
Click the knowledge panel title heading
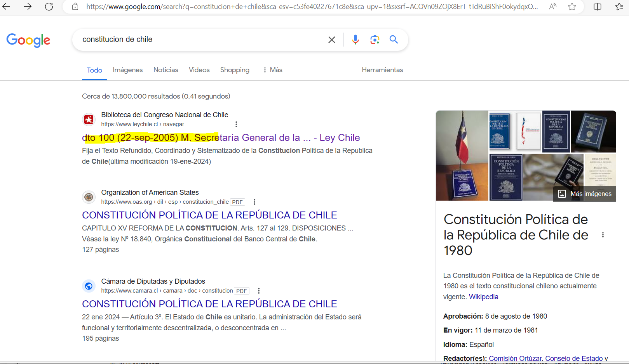[516, 235]
